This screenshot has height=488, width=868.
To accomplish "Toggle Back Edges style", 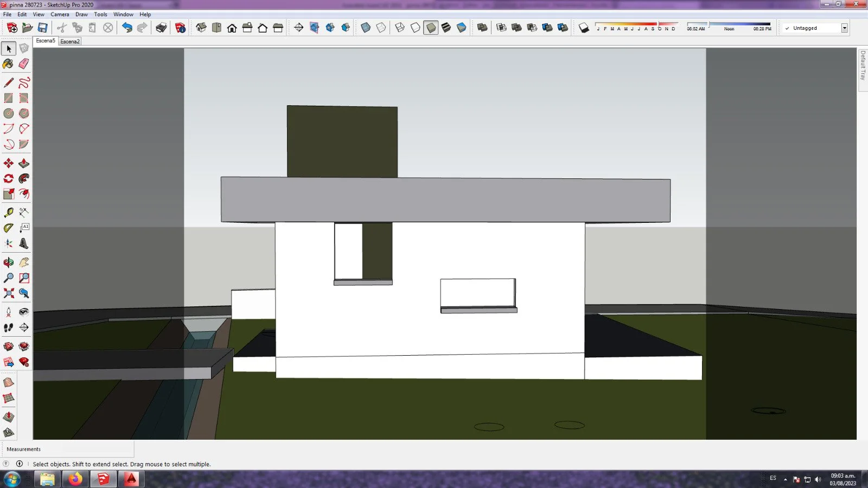I will [381, 28].
